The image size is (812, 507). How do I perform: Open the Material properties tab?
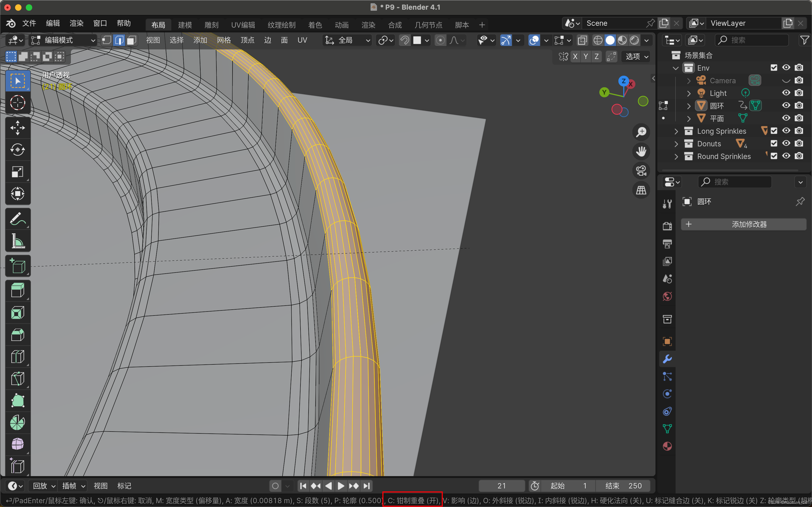point(667,446)
